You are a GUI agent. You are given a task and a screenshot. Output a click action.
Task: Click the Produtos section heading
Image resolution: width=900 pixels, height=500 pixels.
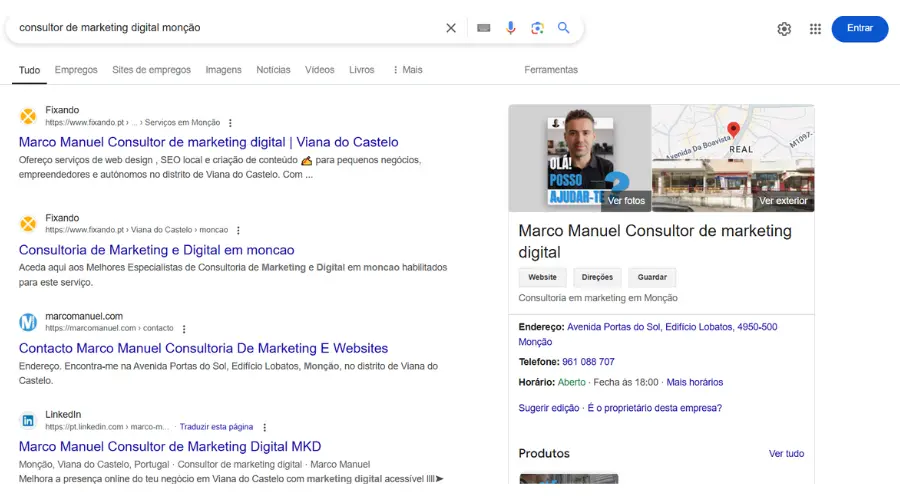pyautogui.click(x=544, y=454)
